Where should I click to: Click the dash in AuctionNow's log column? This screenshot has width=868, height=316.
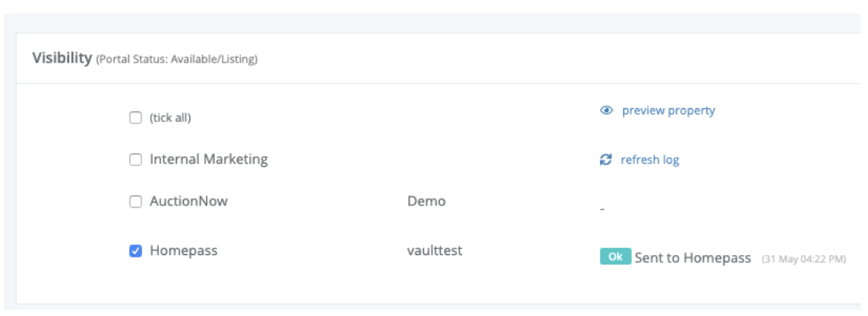602,210
